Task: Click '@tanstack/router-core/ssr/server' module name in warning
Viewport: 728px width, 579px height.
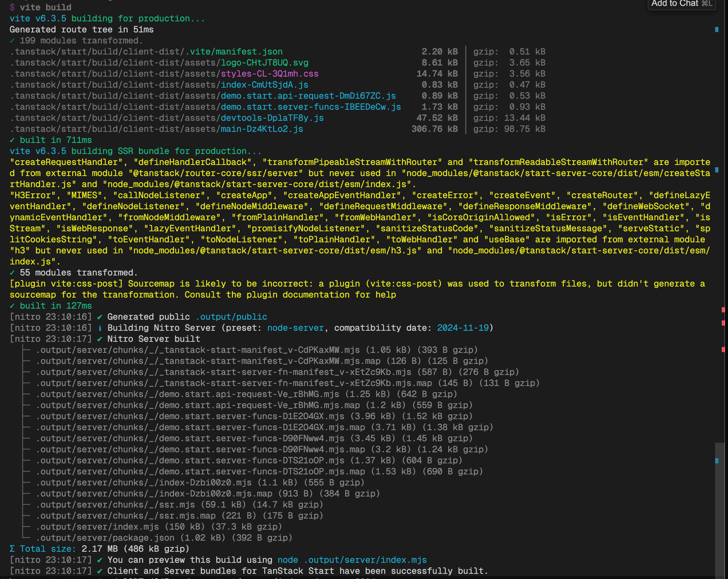Action: click(x=216, y=173)
